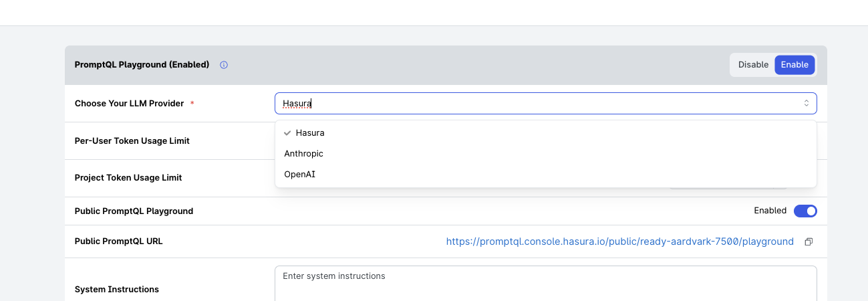Choose OpenAI from provider list
The height and width of the screenshot is (301, 868).
click(x=545, y=174)
